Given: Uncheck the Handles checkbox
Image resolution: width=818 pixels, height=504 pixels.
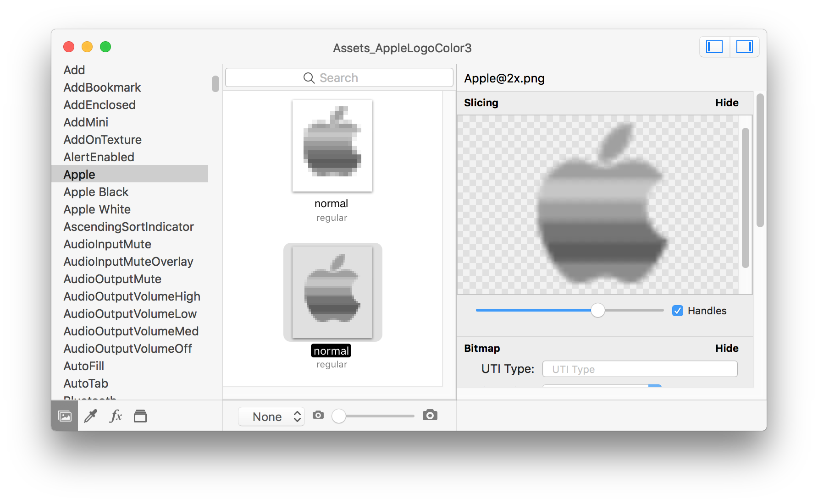Looking at the screenshot, I should click(x=678, y=311).
